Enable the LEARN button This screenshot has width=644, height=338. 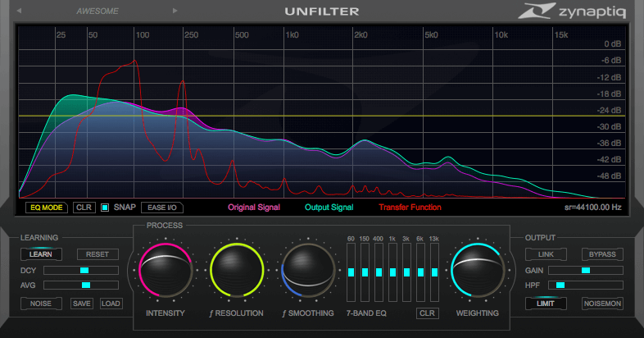(41, 254)
